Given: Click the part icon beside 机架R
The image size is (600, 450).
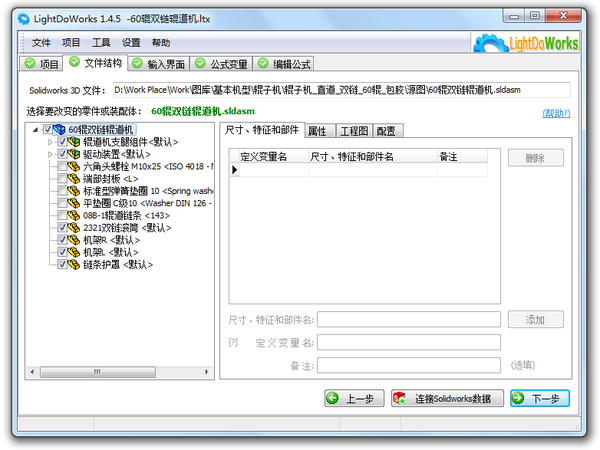Looking at the screenshot, I should click(74, 240).
